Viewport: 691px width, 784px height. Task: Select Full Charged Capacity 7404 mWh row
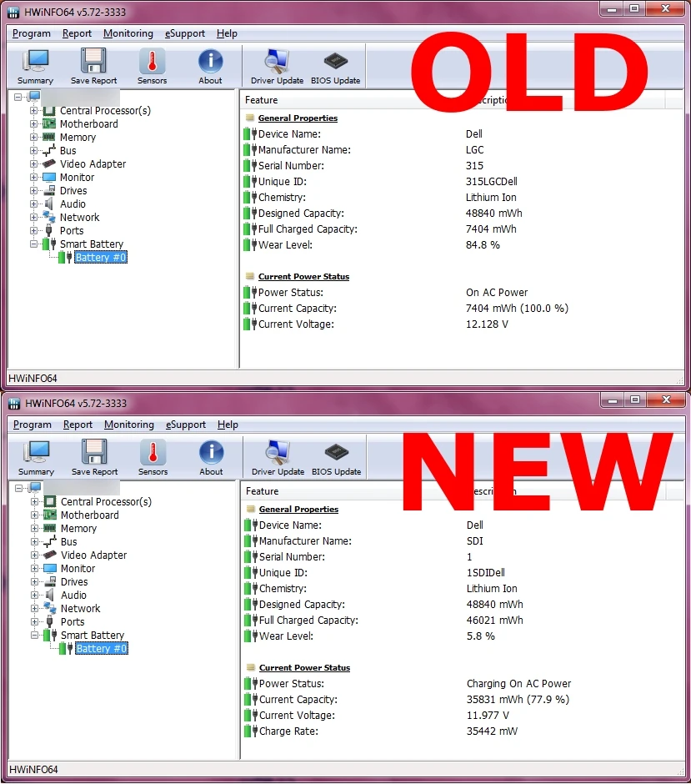[x=462, y=229]
